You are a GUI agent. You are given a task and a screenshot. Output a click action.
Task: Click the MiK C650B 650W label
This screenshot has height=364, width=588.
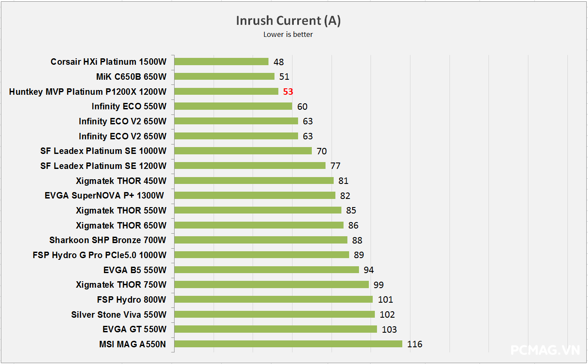click(x=131, y=77)
